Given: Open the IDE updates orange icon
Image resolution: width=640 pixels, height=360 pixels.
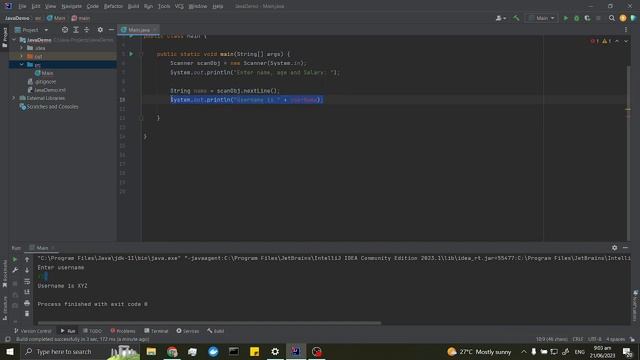Looking at the screenshot, I should 623,18.
